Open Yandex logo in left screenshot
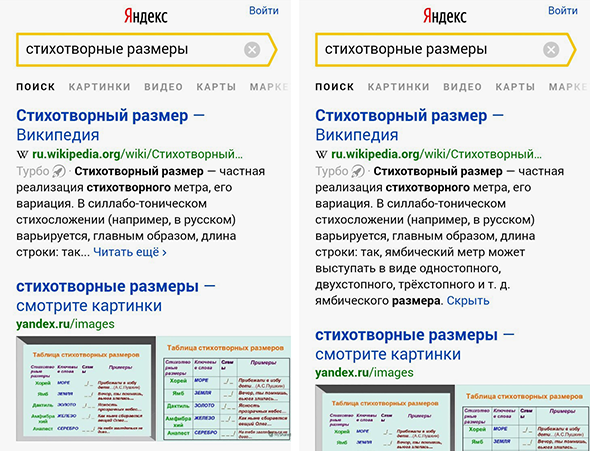This screenshot has width=590, height=451. 146,16
